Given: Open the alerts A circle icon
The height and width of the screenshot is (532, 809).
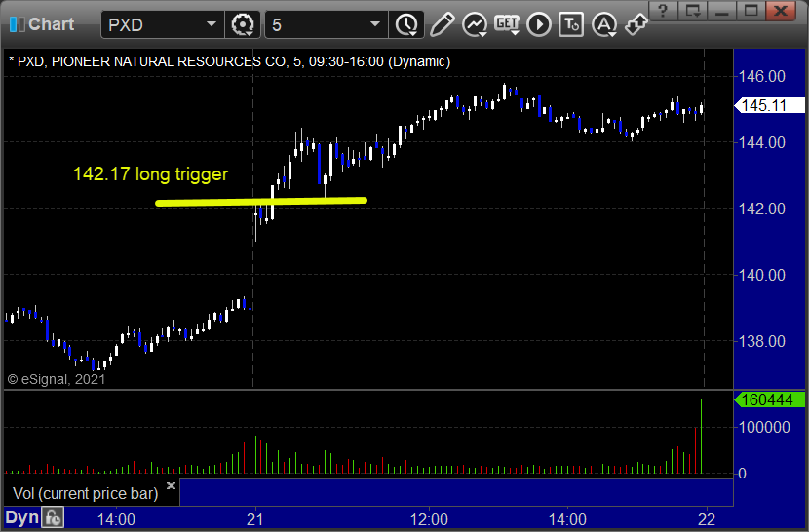Looking at the screenshot, I should pos(604,24).
